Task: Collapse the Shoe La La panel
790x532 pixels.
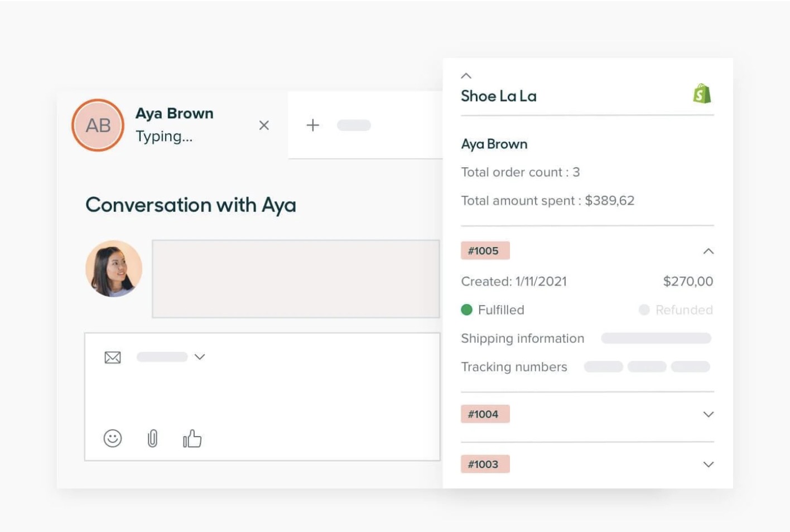Action: tap(466, 76)
